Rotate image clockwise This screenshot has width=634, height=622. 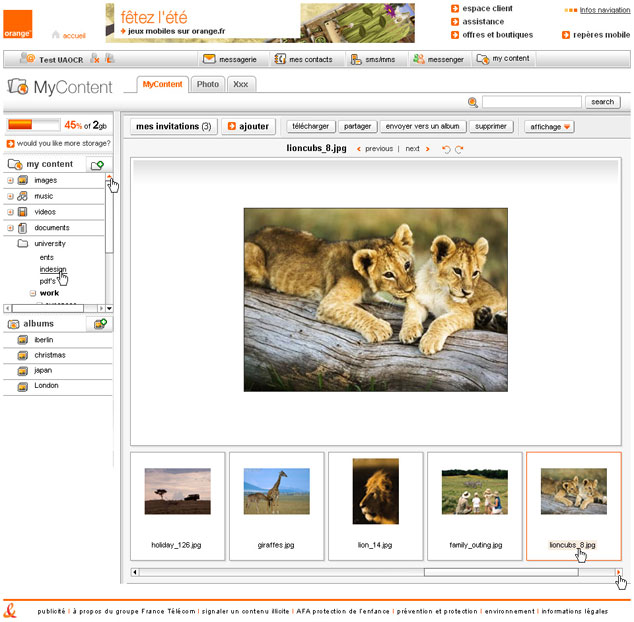click(459, 149)
